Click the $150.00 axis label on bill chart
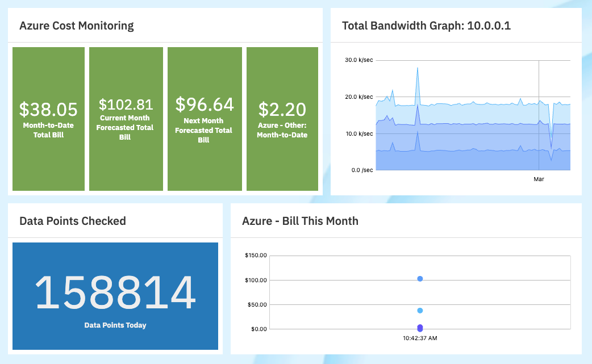592x364 pixels. (x=256, y=256)
